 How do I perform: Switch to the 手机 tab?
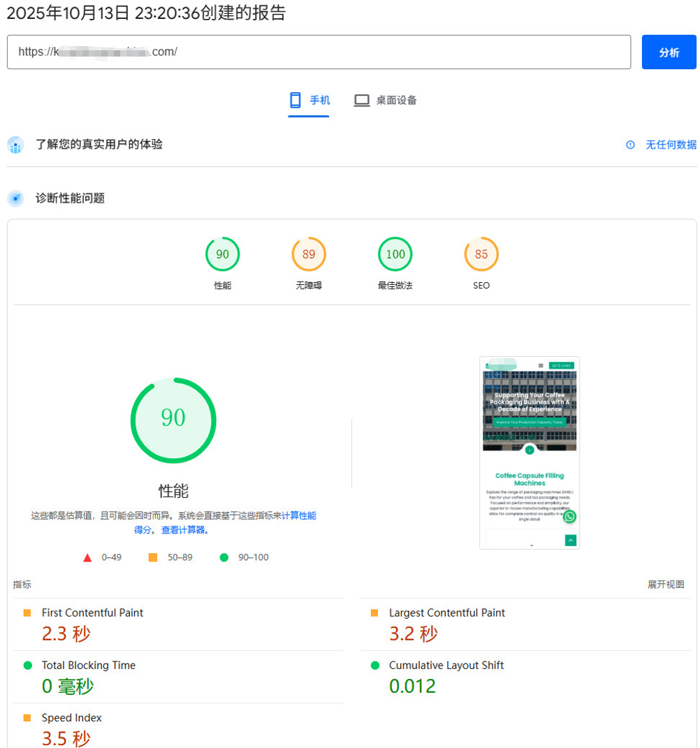[309, 101]
